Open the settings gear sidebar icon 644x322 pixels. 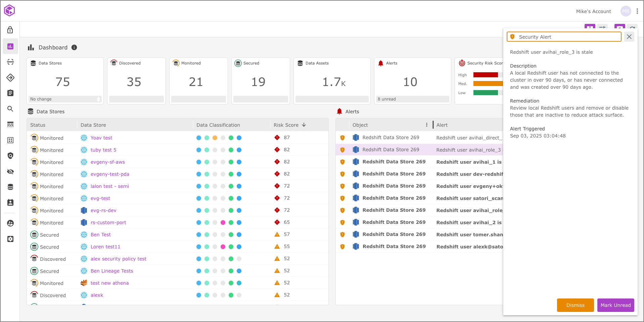(10, 239)
